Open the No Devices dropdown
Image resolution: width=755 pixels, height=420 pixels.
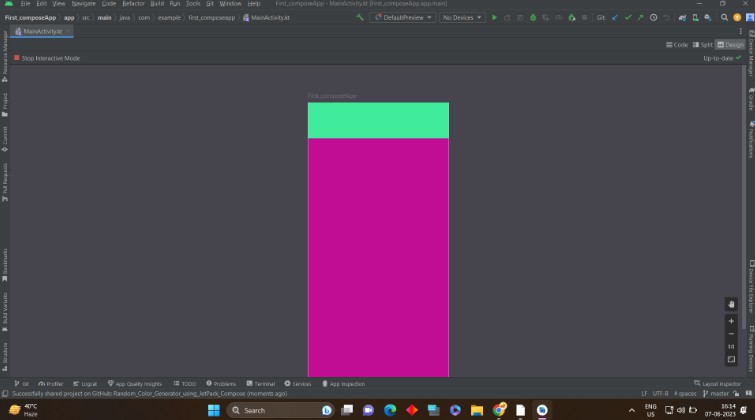click(x=462, y=17)
